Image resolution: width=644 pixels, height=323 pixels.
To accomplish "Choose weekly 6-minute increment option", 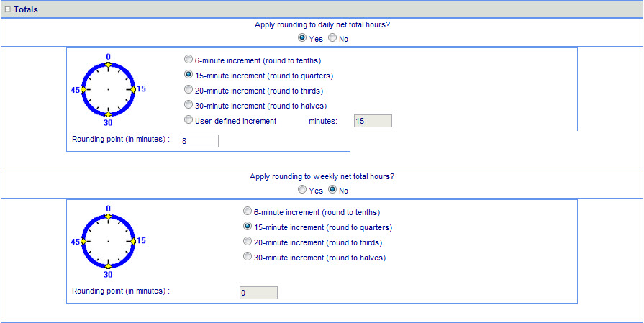I will (x=248, y=211).
